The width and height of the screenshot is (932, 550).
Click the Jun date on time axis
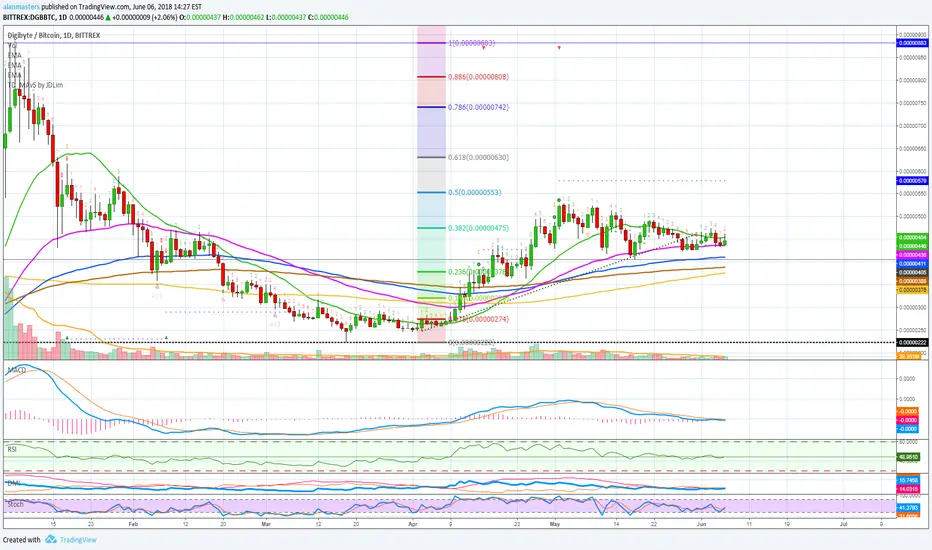coord(701,524)
